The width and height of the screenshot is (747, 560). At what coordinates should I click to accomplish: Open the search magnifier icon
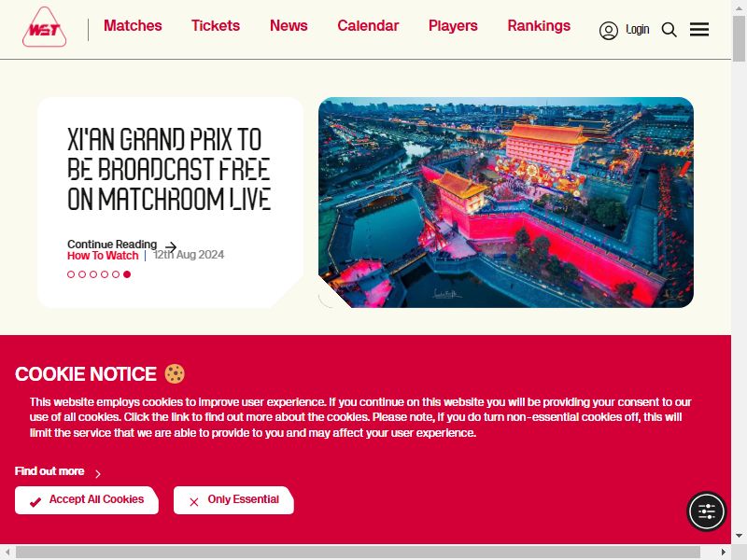669,30
